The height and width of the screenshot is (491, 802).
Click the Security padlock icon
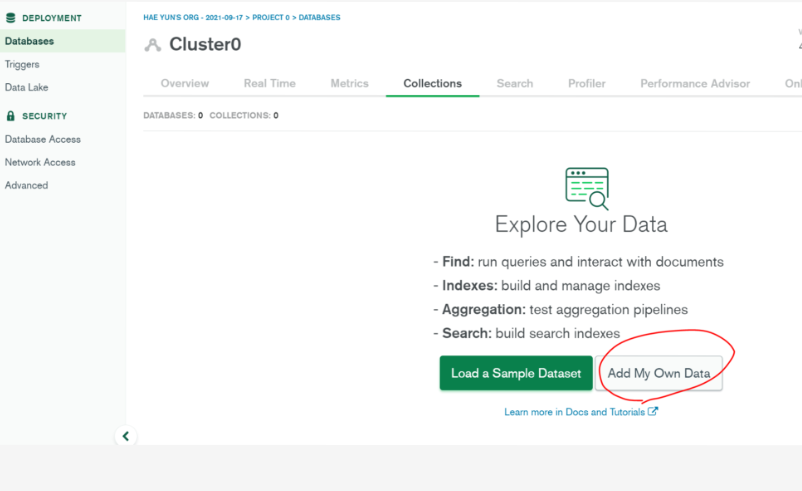(x=10, y=116)
